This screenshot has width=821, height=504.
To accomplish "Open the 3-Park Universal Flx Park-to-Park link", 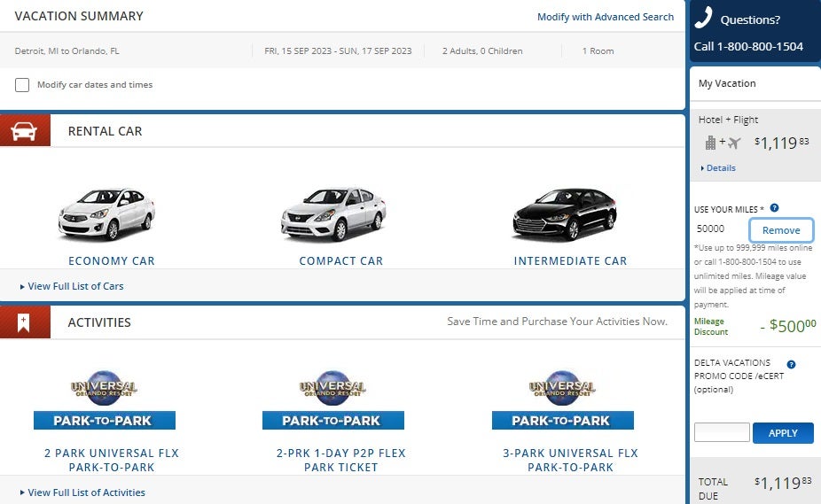I will (x=570, y=460).
